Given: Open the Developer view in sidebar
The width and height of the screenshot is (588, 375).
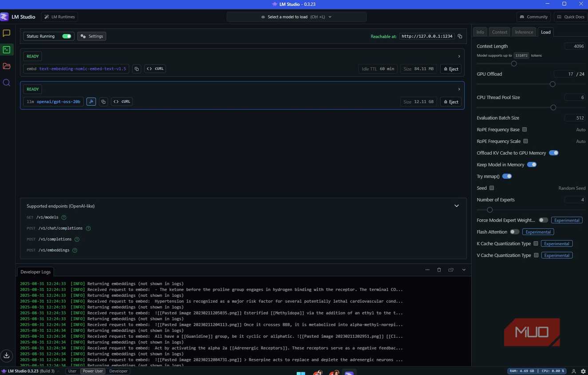Looking at the screenshot, I should point(7,50).
